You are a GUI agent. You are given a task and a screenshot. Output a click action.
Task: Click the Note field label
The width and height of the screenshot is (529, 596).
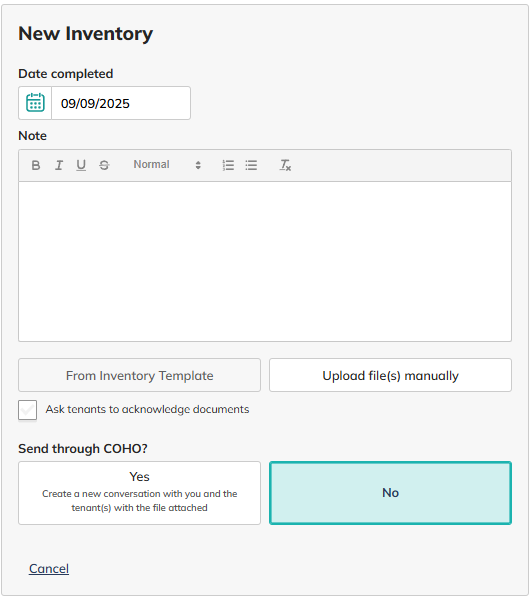pos(33,136)
